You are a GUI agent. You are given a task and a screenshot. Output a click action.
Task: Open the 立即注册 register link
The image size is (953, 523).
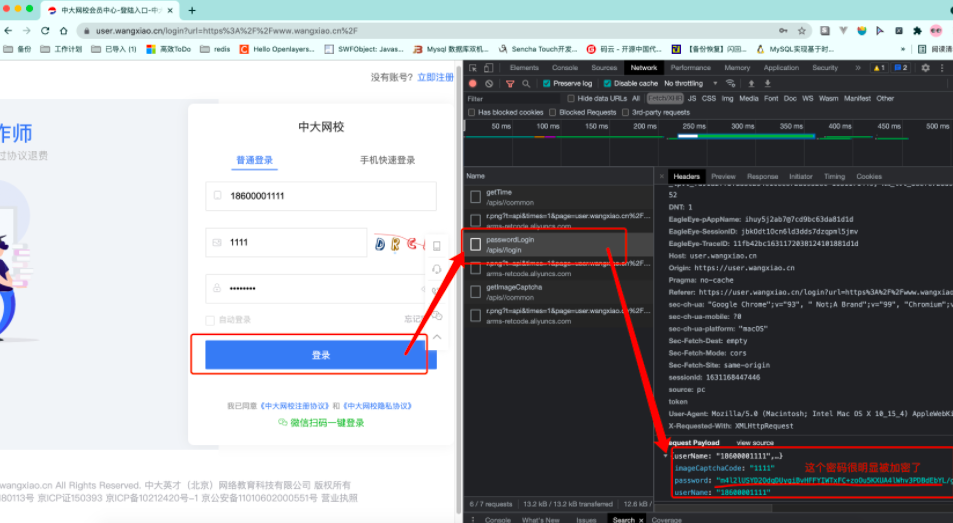[x=435, y=77]
